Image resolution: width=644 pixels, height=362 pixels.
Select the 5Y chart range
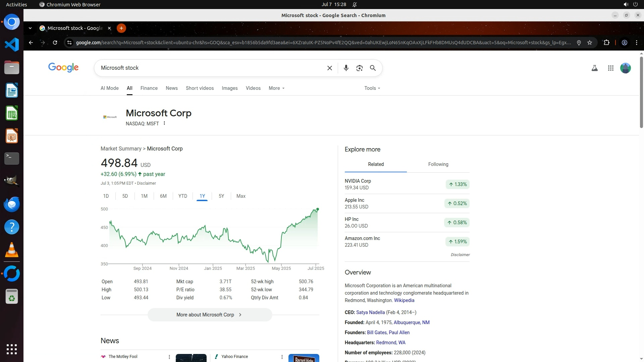click(x=221, y=196)
